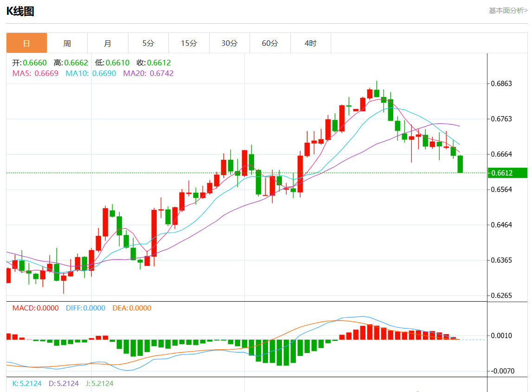Select the 日 daily chart tab
Viewport: 532px width, 392px height.
coord(26,43)
